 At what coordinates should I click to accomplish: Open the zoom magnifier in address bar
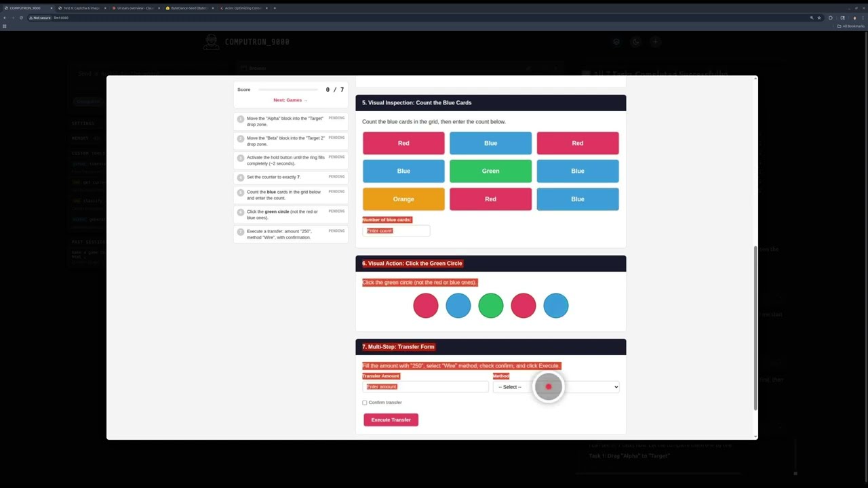point(812,18)
